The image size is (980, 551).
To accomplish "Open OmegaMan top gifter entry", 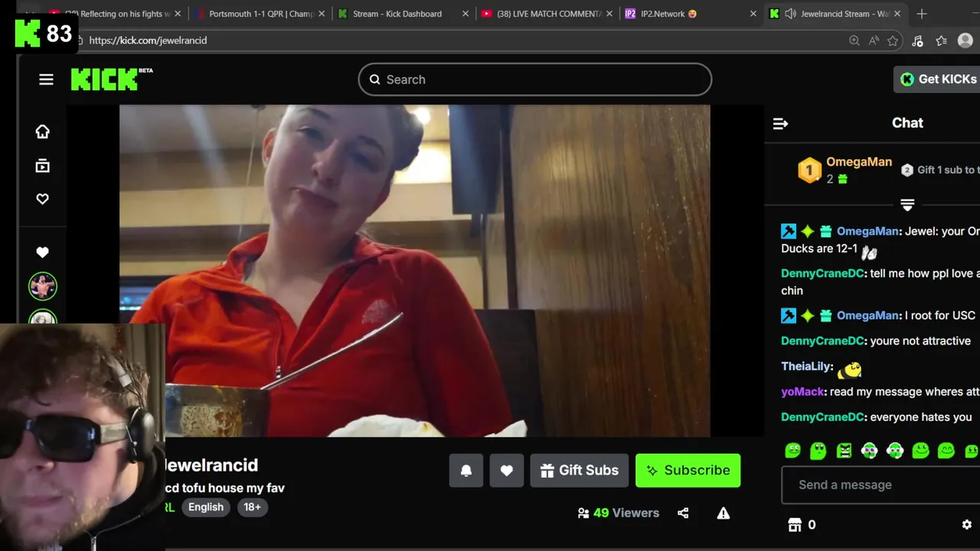I will [844, 170].
